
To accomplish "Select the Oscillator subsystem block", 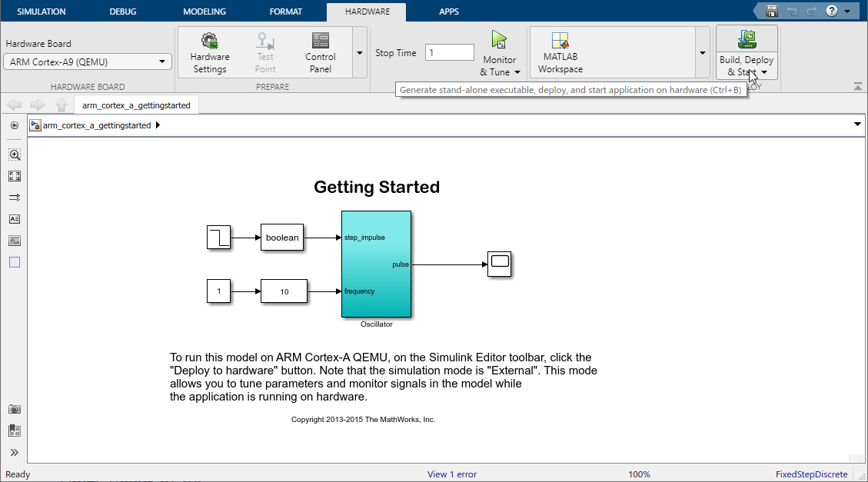I will [377, 264].
